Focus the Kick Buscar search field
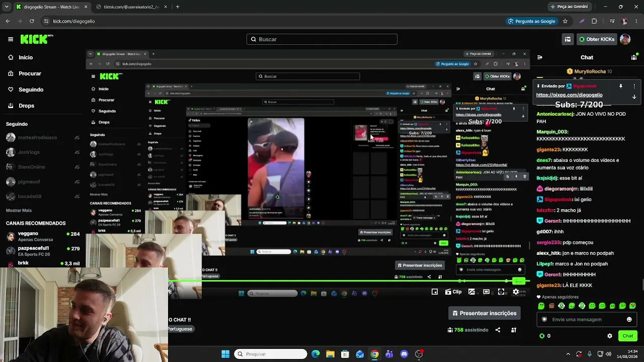 click(x=322, y=39)
